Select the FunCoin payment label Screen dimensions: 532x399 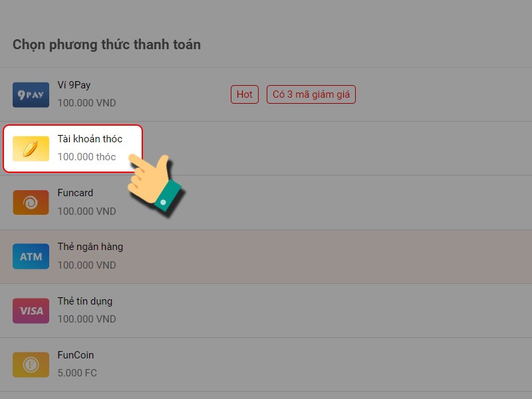pos(76,355)
